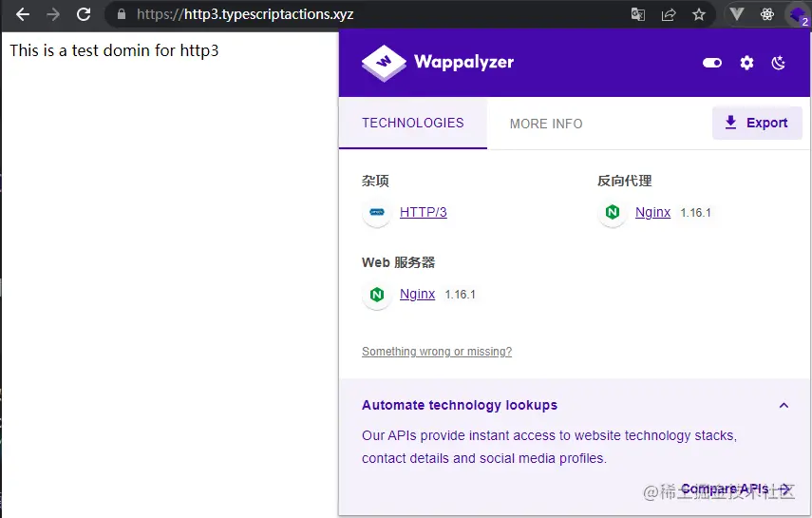Screen dimensions: 812x518
Task: Click the Wappalyzer logo in header
Action: pos(438,63)
